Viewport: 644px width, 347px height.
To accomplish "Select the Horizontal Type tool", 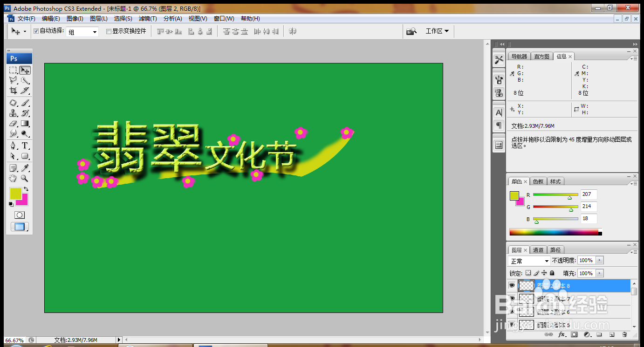I will [x=25, y=146].
